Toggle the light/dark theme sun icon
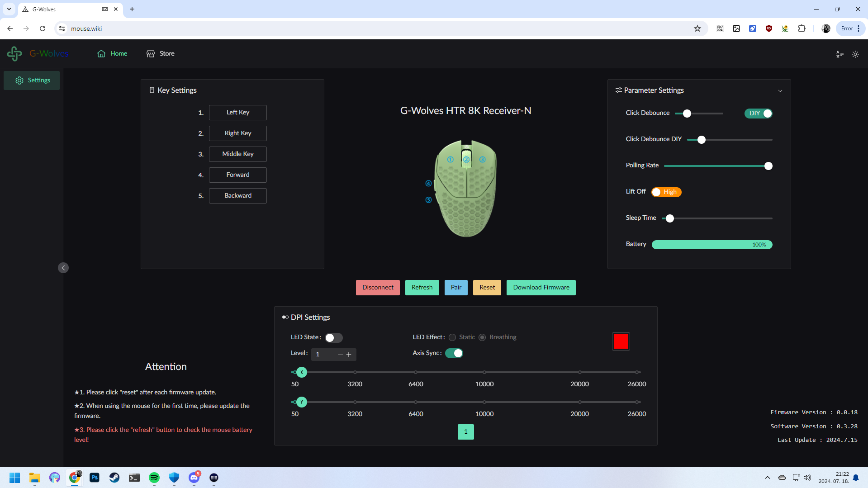Image resolution: width=868 pixels, height=488 pixels. [855, 54]
